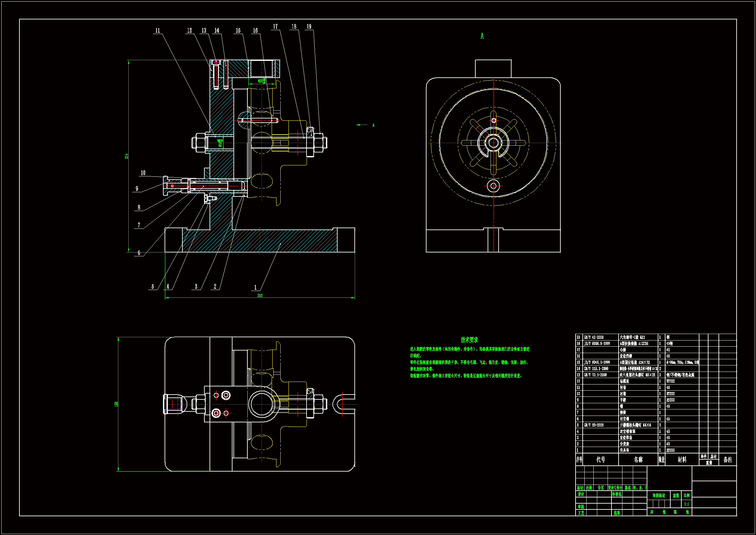Select part callout number 10 in section view
The image size is (756, 535).
[x=143, y=173]
